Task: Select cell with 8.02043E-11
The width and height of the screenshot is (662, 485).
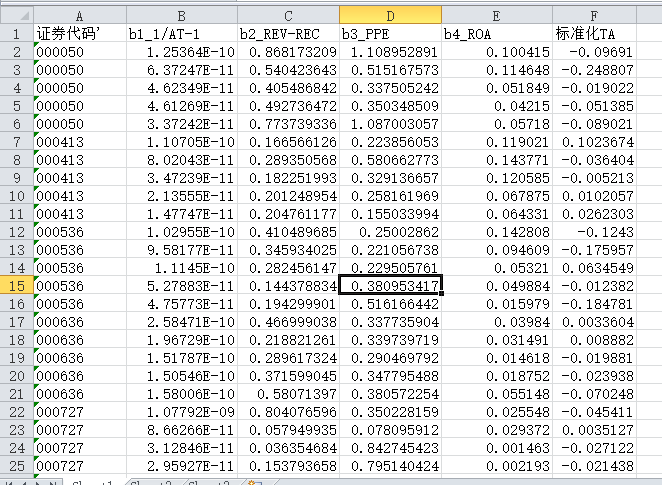Action: 182,160
